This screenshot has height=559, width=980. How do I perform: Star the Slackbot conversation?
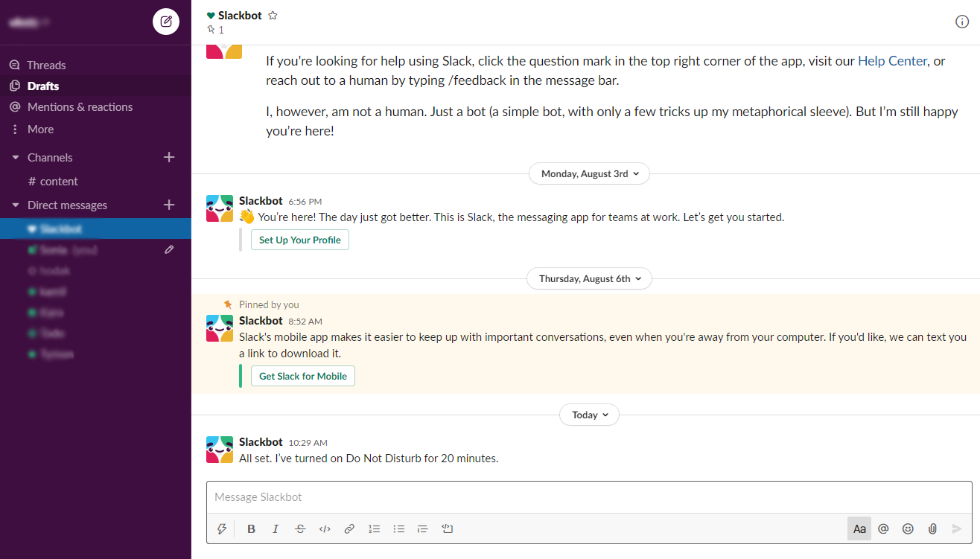click(273, 15)
